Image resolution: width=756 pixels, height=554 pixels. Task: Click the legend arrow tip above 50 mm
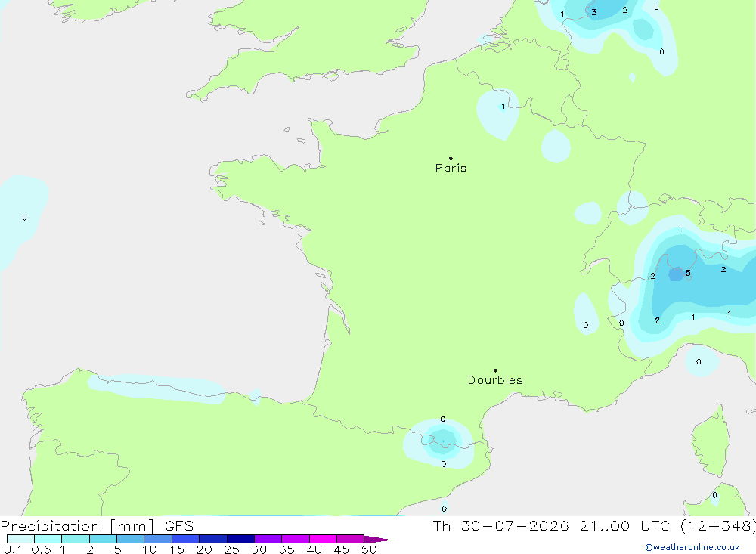[379, 540]
